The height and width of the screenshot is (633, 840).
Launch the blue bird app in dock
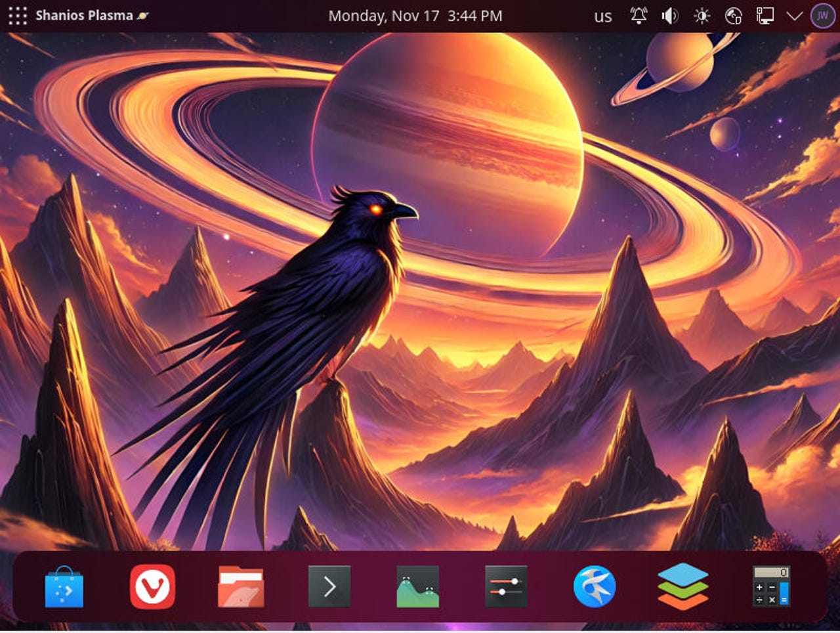pos(595,586)
